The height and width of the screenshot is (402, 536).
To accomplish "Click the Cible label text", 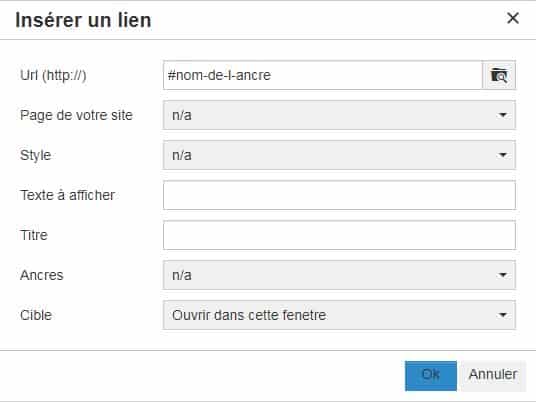I will 36,315.
